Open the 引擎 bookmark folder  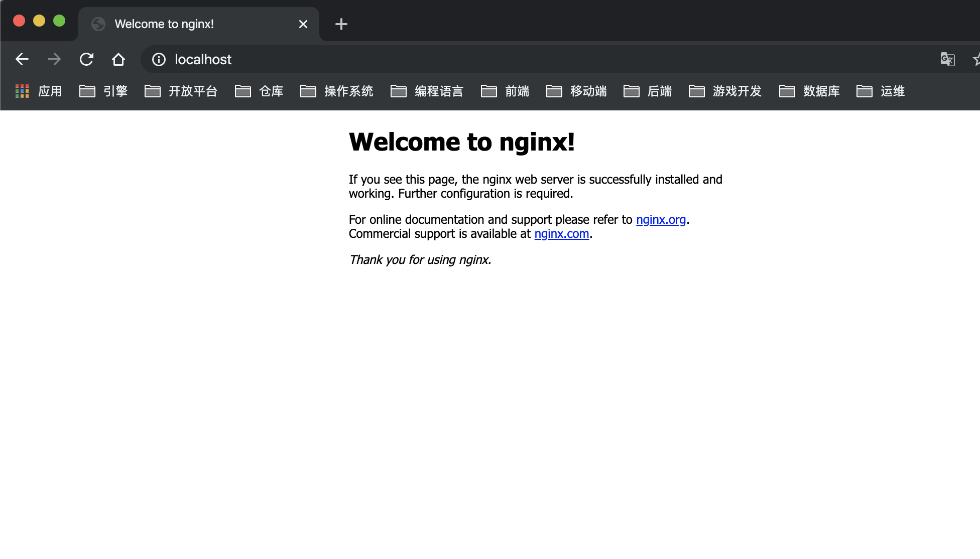pyautogui.click(x=103, y=91)
